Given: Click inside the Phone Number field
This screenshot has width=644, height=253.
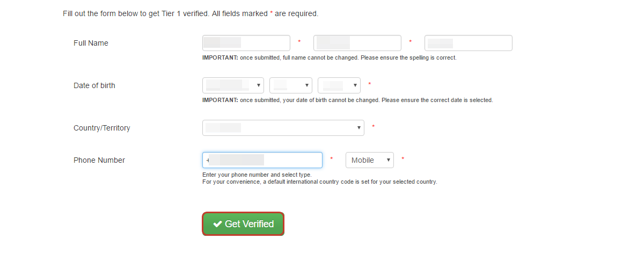Looking at the screenshot, I should [x=262, y=160].
